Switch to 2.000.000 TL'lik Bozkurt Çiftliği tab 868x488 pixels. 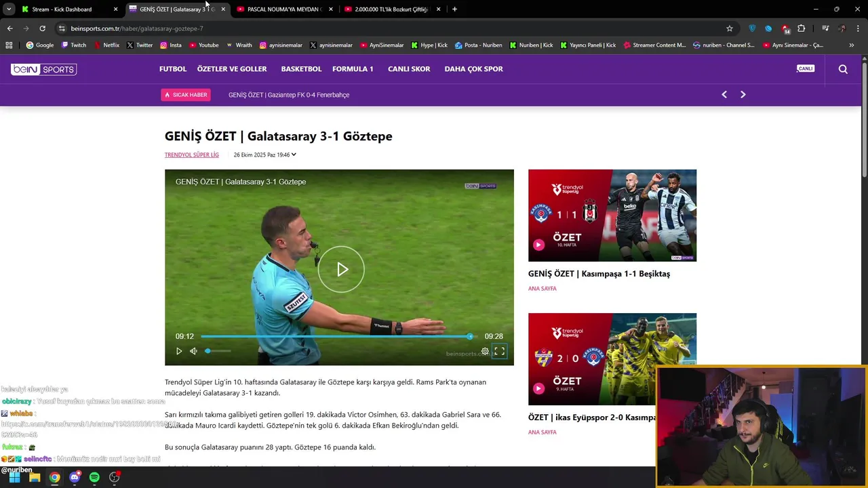(392, 9)
